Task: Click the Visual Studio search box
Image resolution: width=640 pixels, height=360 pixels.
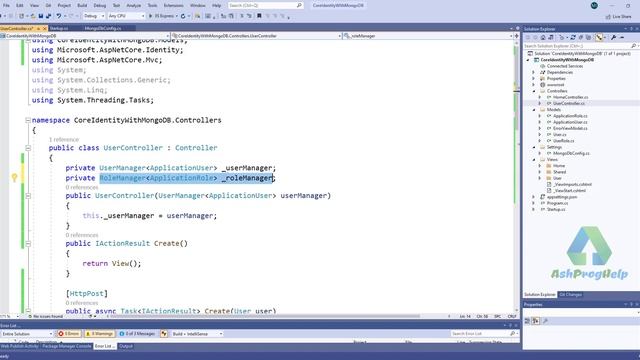Action: pos(265,5)
